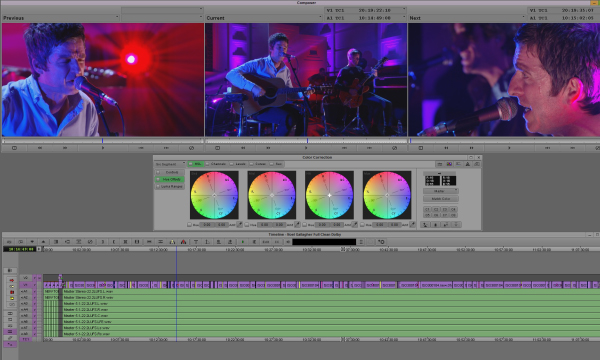600x360 pixels.
Task: Open the empty dropdown beside Previous menu
Action: pyautogui.click(x=162, y=18)
